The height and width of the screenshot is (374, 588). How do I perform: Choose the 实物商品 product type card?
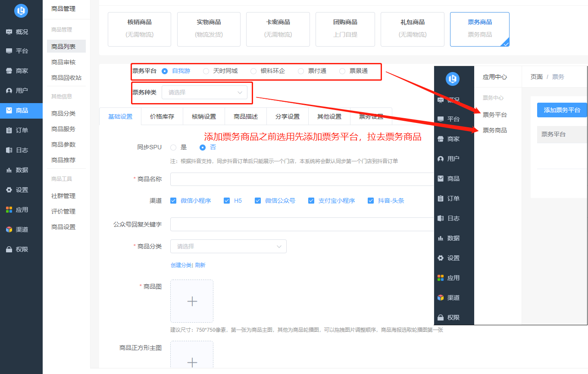[209, 29]
